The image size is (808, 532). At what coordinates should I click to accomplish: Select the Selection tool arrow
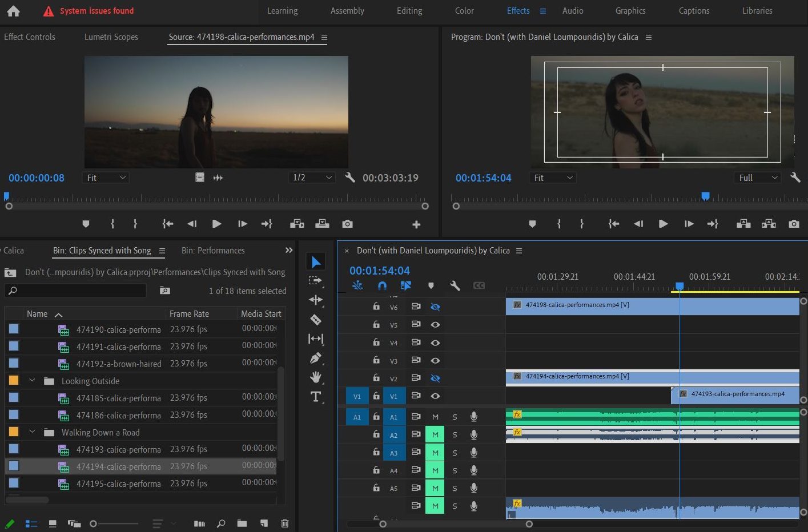click(316, 262)
